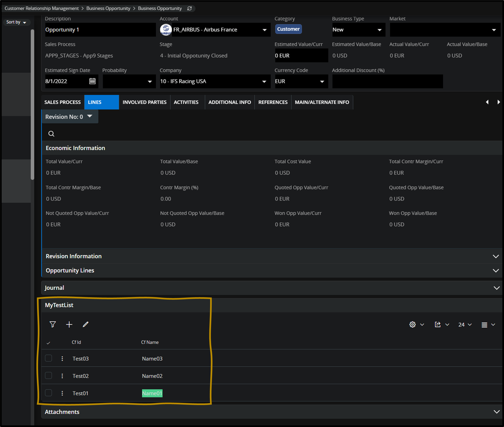Open the filter in MyTestList
Image resolution: width=504 pixels, height=427 pixels.
point(53,324)
